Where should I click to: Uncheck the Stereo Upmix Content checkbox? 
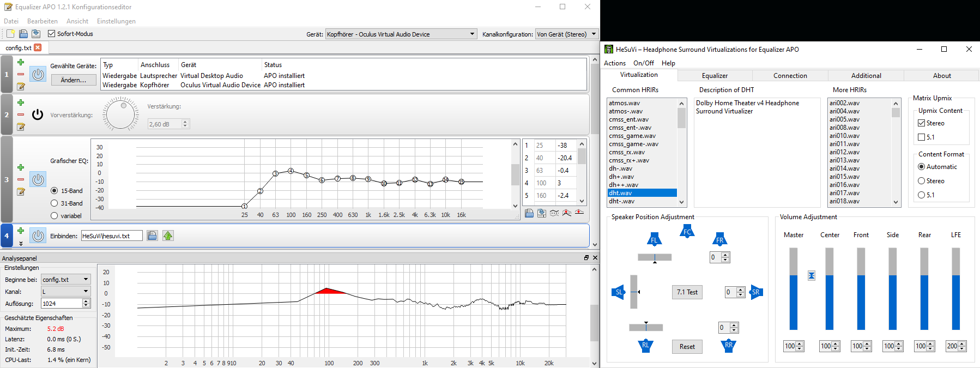point(922,123)
